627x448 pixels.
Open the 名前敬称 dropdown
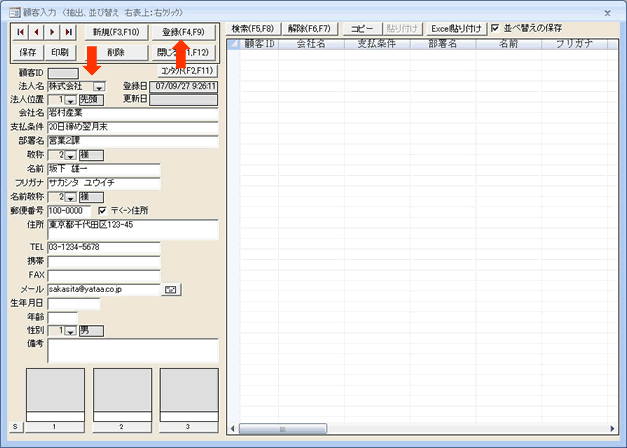70,198
